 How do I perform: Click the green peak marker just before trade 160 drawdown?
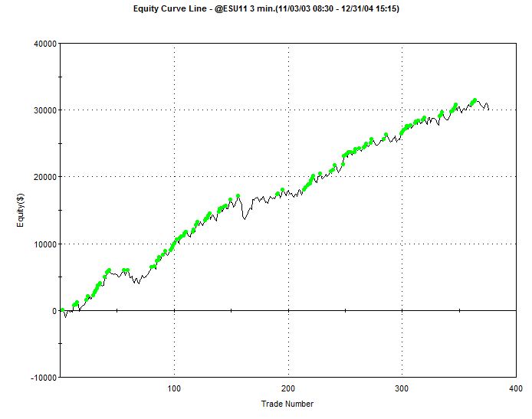(x=238, y=196)
